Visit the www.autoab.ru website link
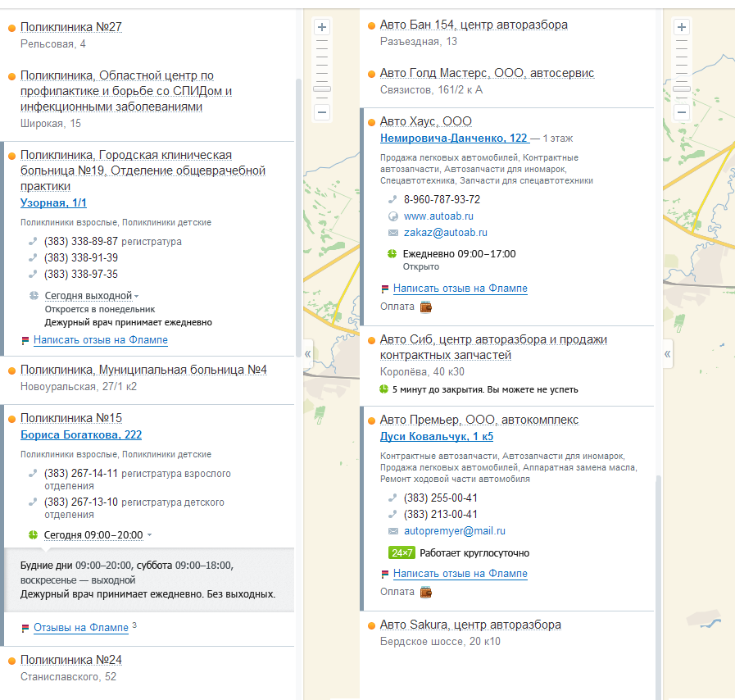 click(438, 216)
